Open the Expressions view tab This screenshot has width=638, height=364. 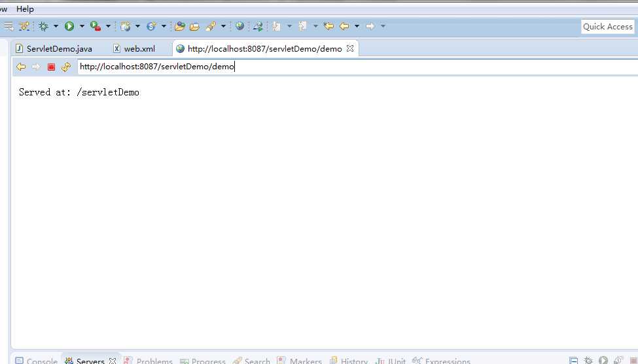coord(442,360)
